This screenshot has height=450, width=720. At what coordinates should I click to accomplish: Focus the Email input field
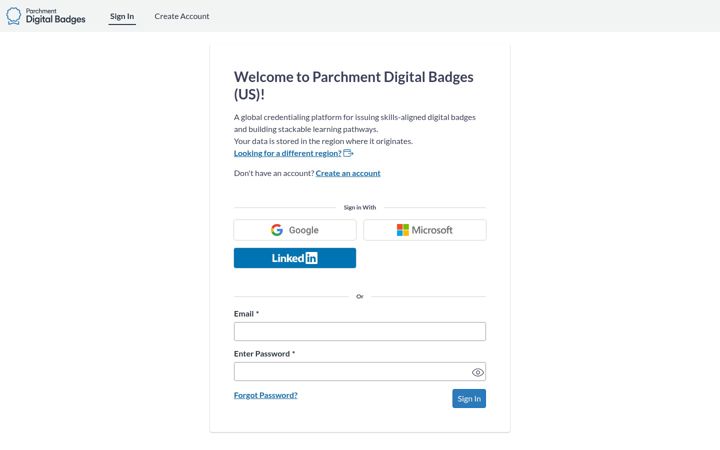360,332
